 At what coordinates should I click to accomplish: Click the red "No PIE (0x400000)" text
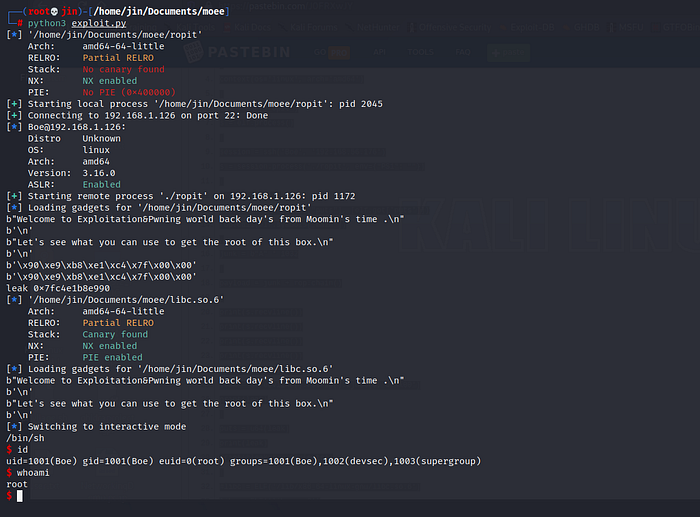point(134,92)
